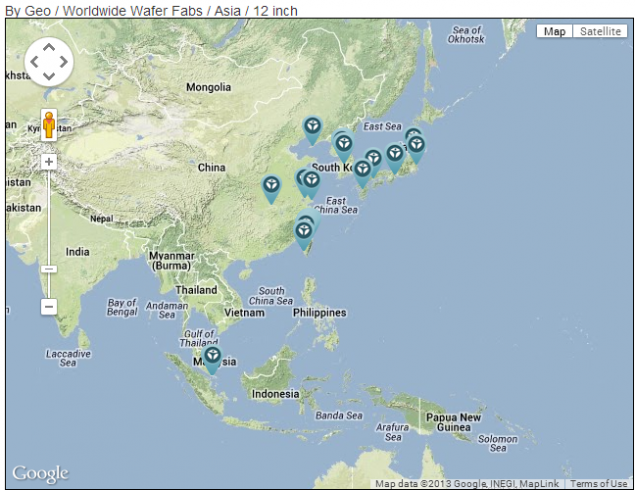Viewport: 635px width, 490px height.
Task: Click the Google logo on map
Action: [40, 473]
